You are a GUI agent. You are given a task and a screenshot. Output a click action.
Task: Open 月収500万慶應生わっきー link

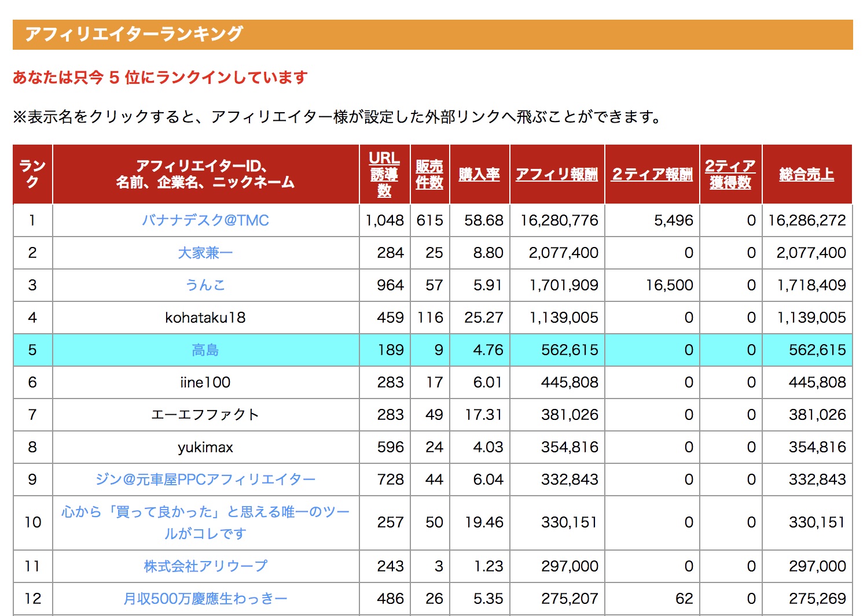(205, 599)
